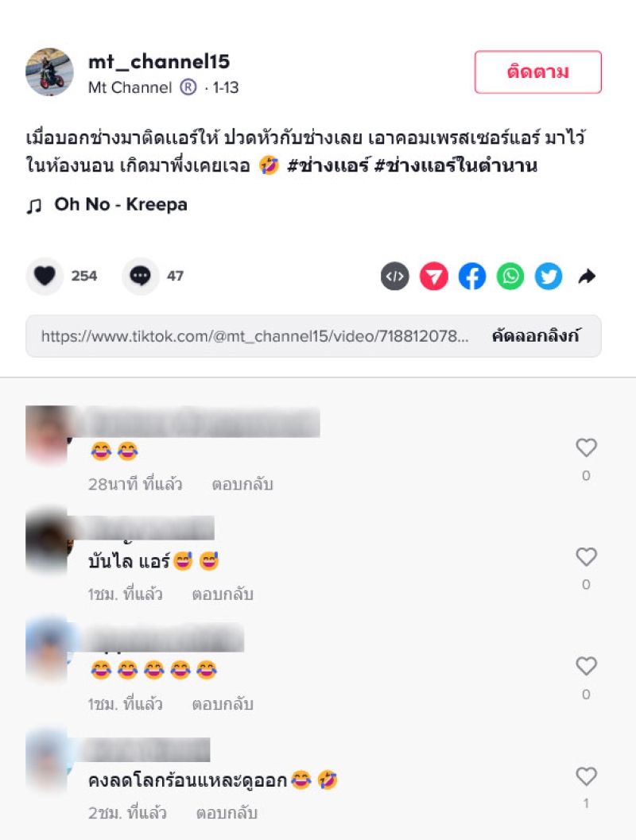The height and width of the screenshot is (840, 636).
Task: Share via the red send-to-friends icon
Action: click(433, 277)
